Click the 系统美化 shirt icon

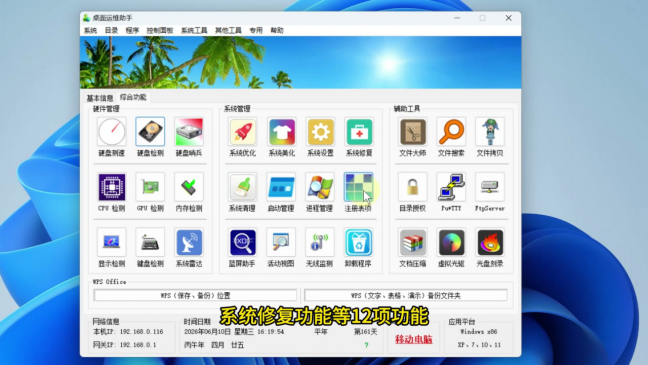click(281, 132)
